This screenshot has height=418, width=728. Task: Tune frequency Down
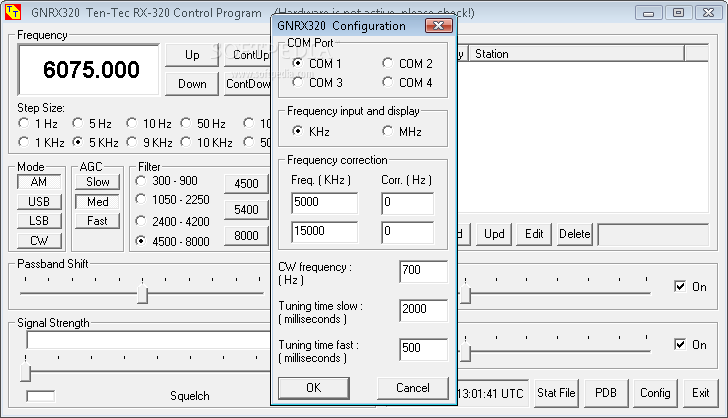(192, 84)
